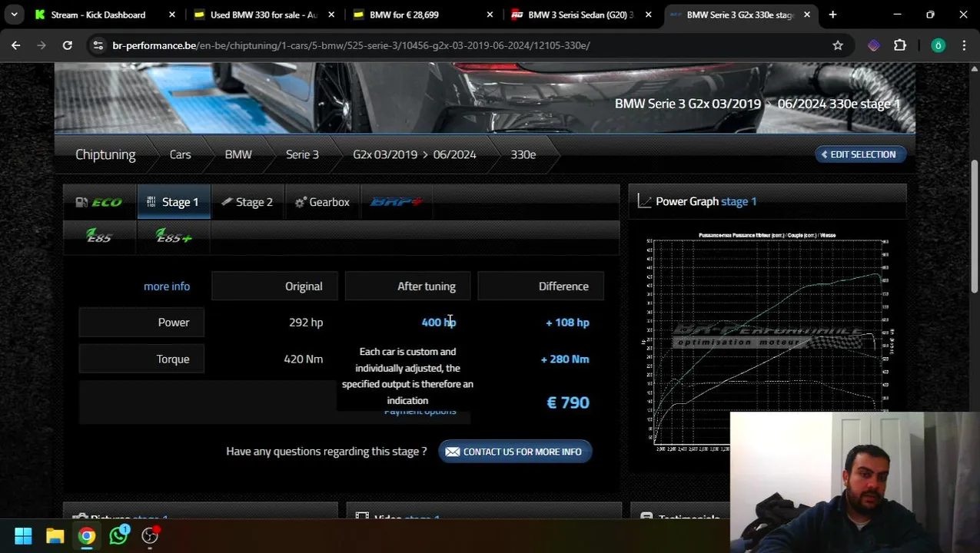Close the BMW for € 28,699 tab
This screenshot has height=553, width=980.
click(x=490, y=15)
